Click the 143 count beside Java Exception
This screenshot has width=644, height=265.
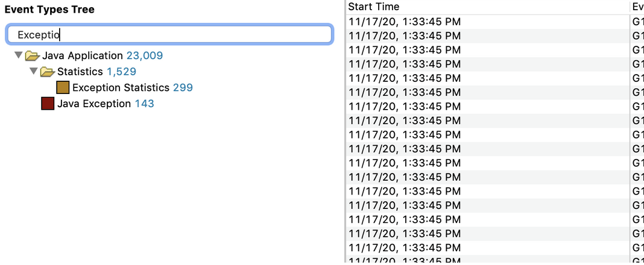[x=145, y=104]
